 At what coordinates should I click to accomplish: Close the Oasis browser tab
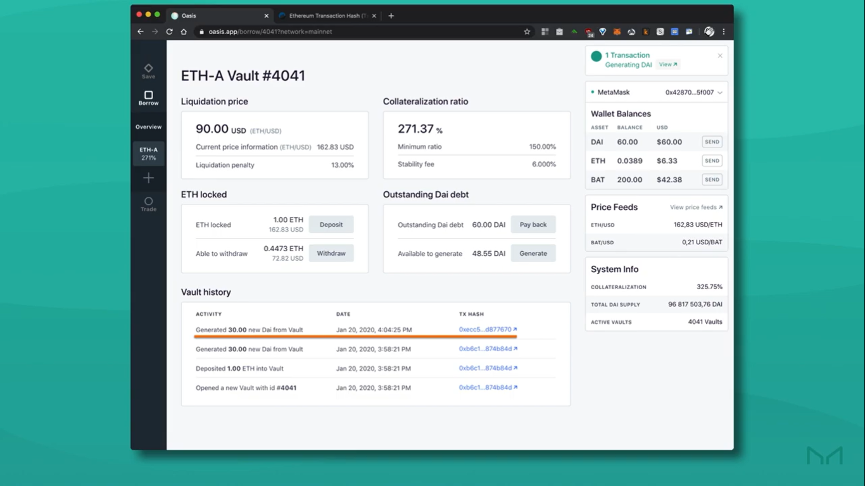coord(266,16)
